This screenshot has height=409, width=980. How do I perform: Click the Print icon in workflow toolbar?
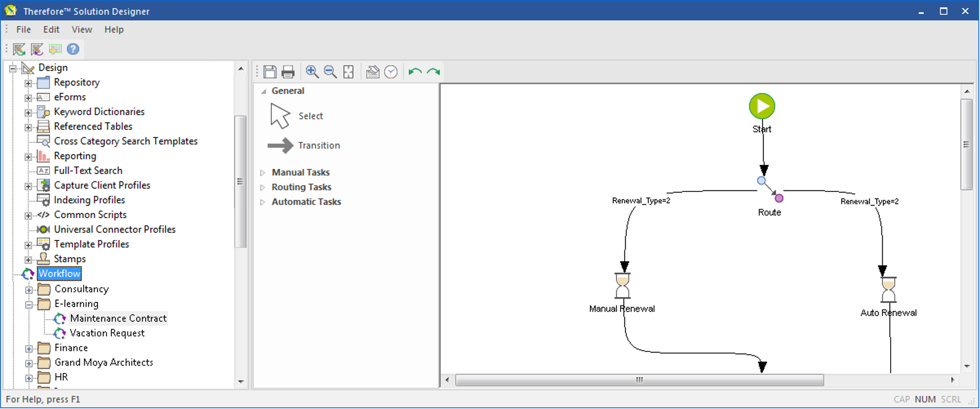coord(288,72)
